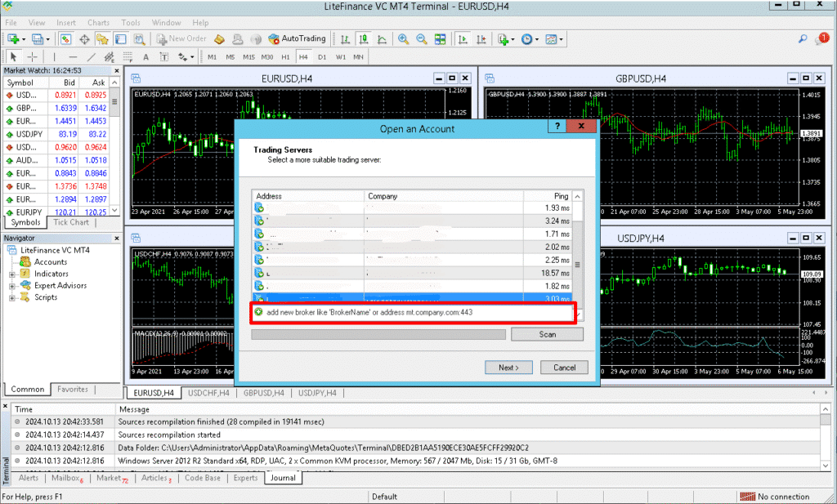Viewport: 837px width, 504px height.
Task: Toggle the AutoTrading button
Action: click(x=297, y=39)
